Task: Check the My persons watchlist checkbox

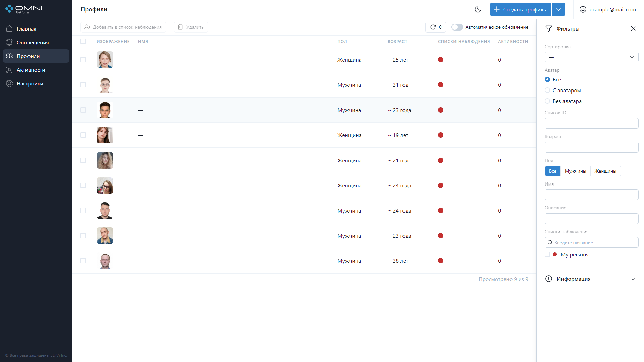Action: 547,254
